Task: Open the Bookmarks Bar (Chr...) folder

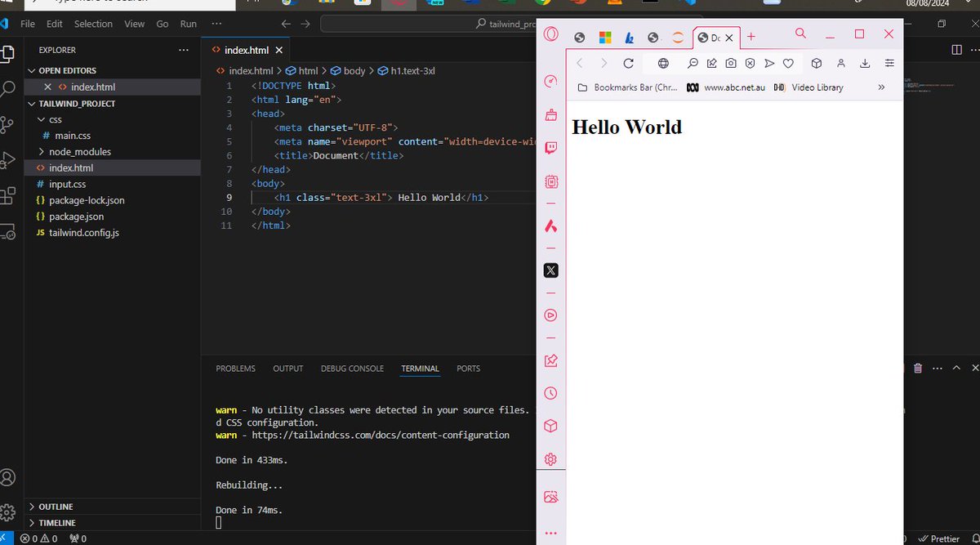Action: (x=626, y=87)
